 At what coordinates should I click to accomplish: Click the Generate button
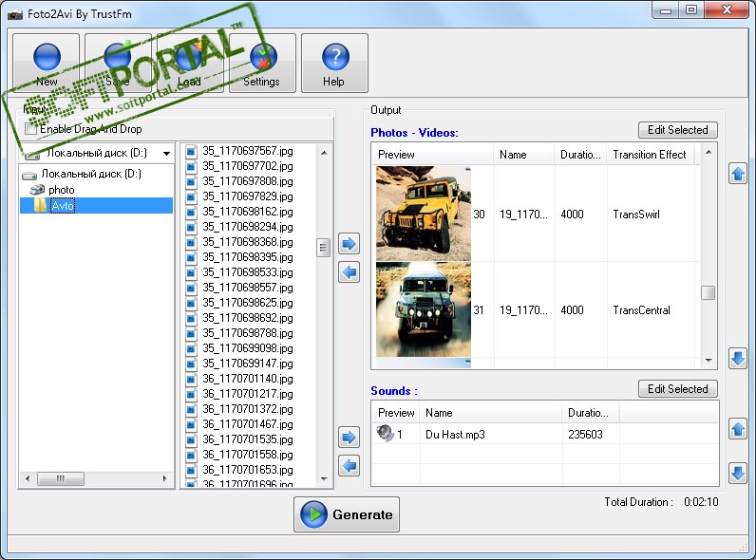point(347,514)
